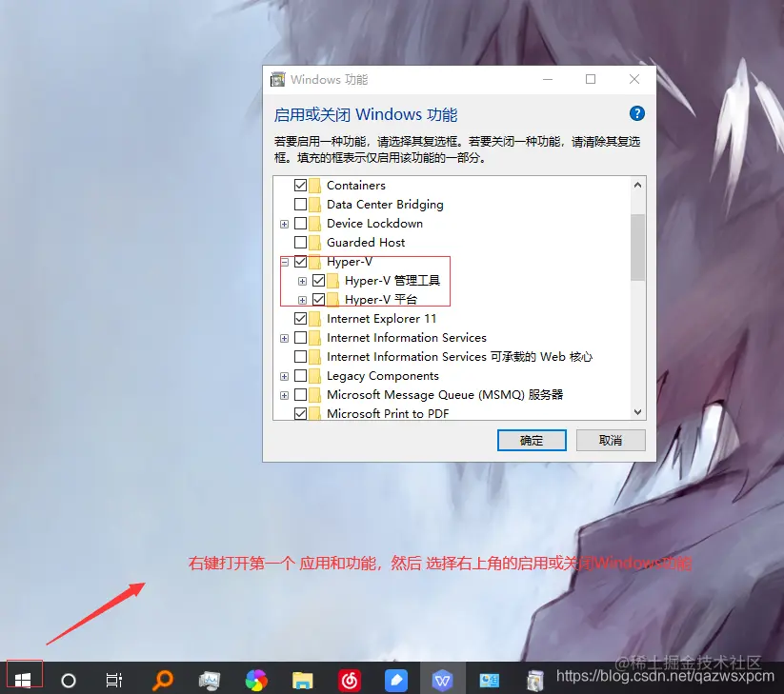Enable the Data Center Bridging checkbox
Screen dimensions: 784x694
click(x=300, y=205)
